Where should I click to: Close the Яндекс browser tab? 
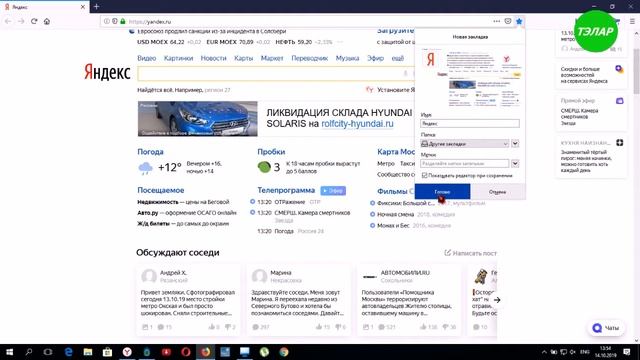click(x=83, y=7)
